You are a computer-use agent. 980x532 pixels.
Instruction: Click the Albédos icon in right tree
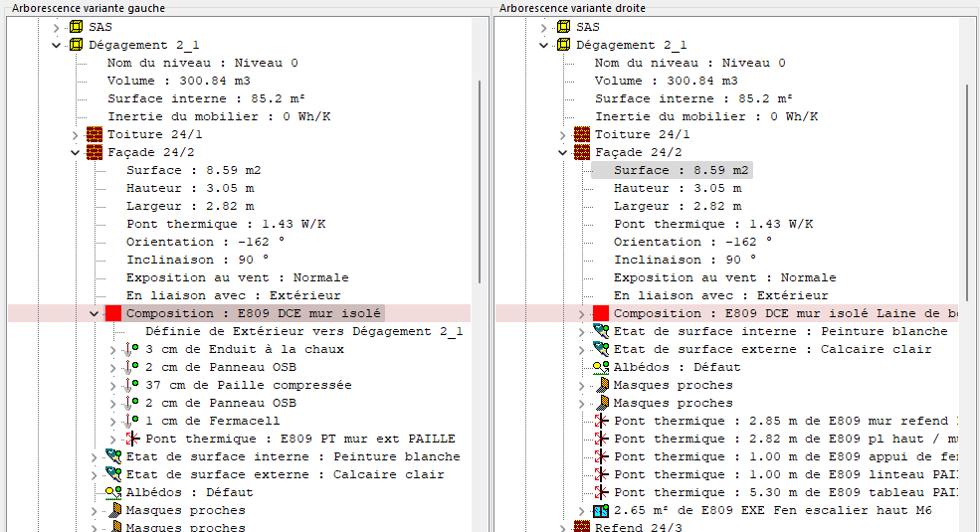coord(600,367)
